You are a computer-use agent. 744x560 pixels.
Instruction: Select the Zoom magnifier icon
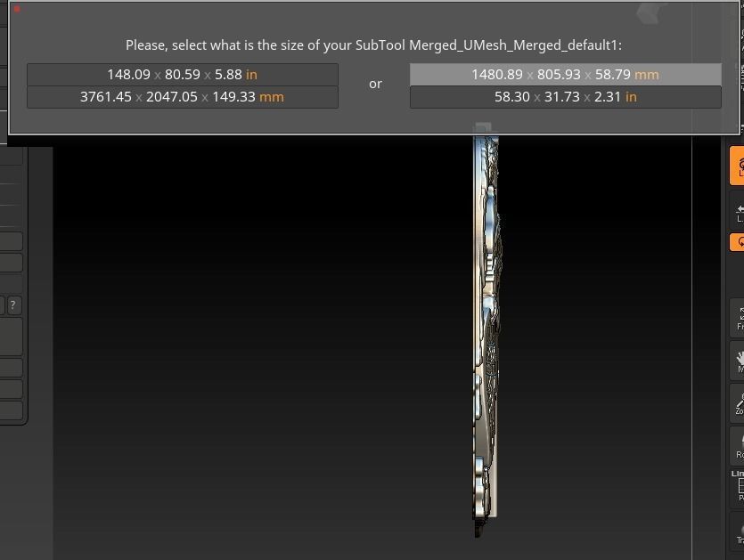(x=738, y=403)
